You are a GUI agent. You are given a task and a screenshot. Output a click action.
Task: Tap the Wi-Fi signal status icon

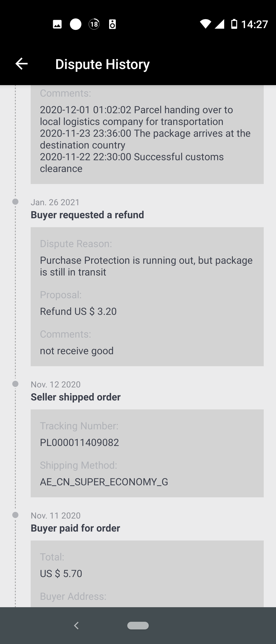205,24
